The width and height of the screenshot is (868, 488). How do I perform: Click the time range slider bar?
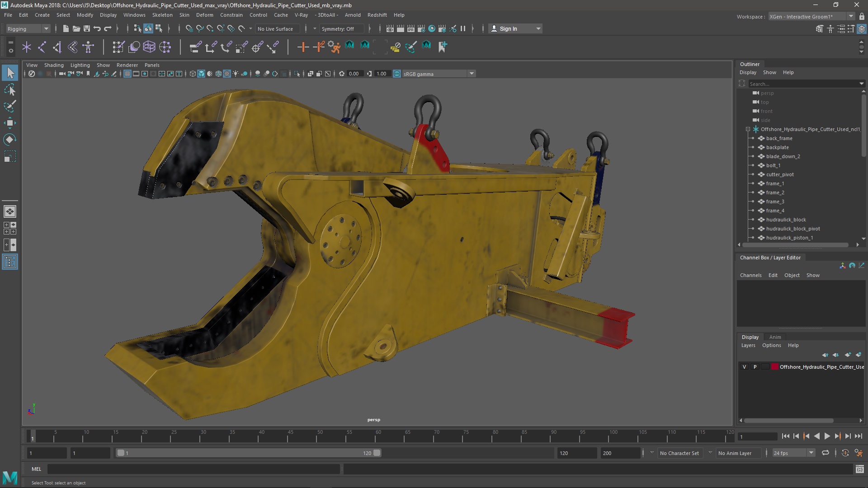click(x=248, y=453)
